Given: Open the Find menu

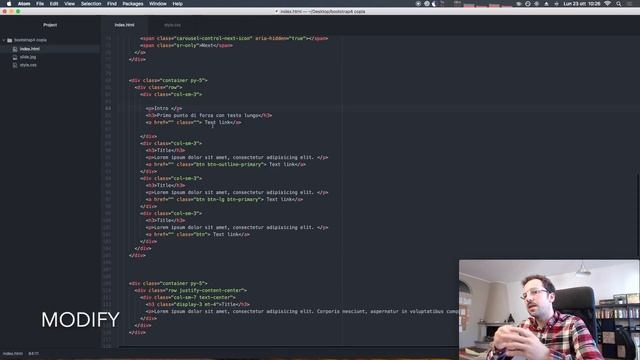Looking at the screenshot, I should [x=112, y=4].
